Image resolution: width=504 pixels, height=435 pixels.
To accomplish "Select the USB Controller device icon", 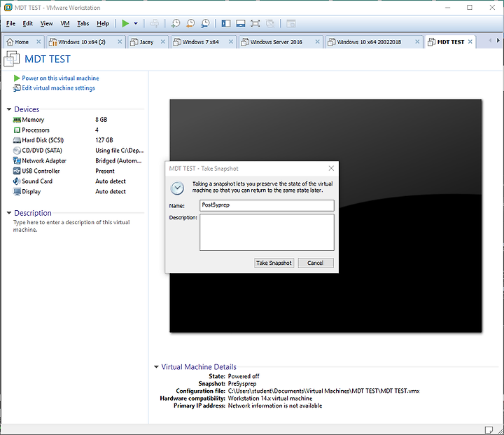I will point(17,171).
